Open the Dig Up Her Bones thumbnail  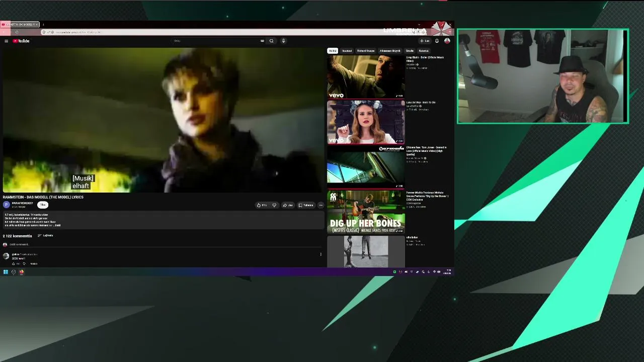(366, 213)
